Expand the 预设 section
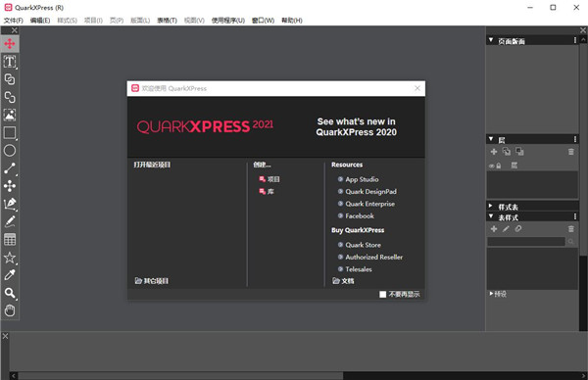Screen dimensions: 588x380 click(x=491, y=294)
